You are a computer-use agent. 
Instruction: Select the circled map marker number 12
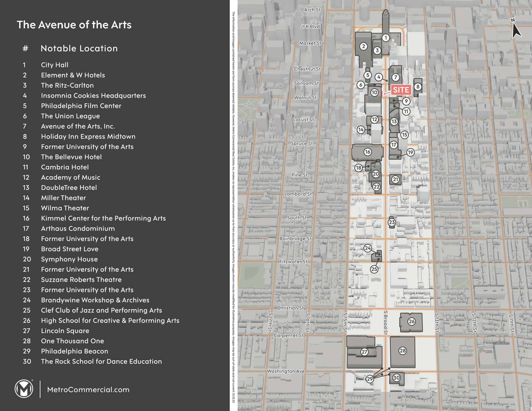(x=374, y=119)
